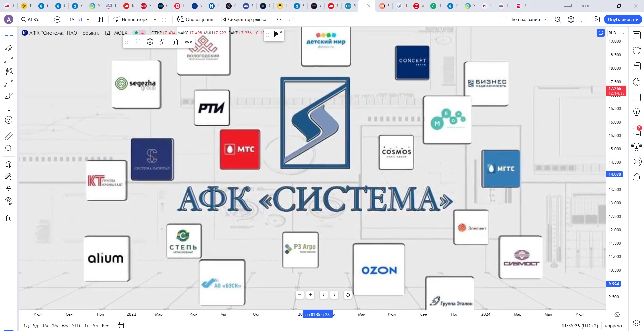This screenshot has height=331, width=644.
Task: Toggle dividend adjustment 'коррект.'
Action: tap(614, 326)
